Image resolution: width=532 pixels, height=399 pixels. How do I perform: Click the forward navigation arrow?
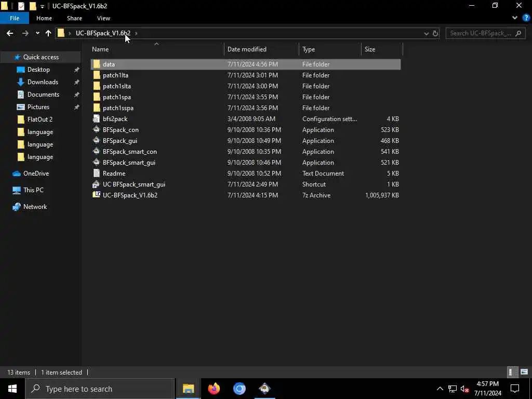(x=25, y=33)
